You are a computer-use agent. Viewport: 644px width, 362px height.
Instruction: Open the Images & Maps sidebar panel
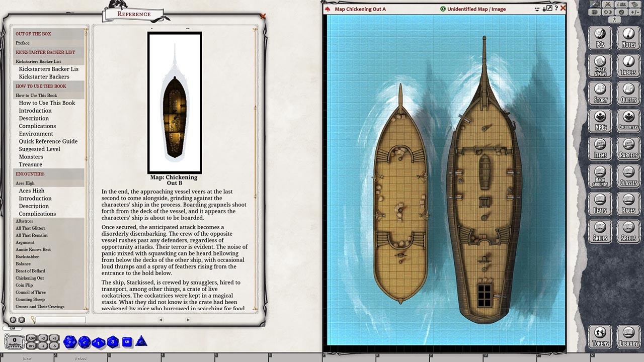600,66
